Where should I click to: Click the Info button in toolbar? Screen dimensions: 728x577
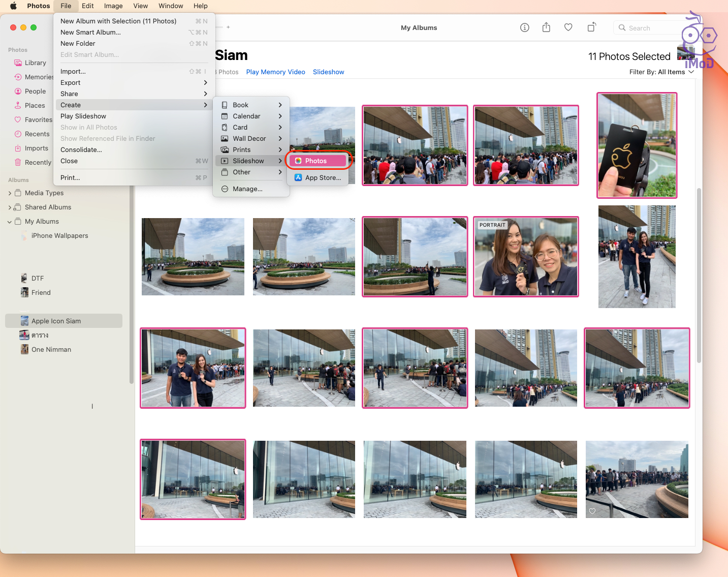[525, 27]
